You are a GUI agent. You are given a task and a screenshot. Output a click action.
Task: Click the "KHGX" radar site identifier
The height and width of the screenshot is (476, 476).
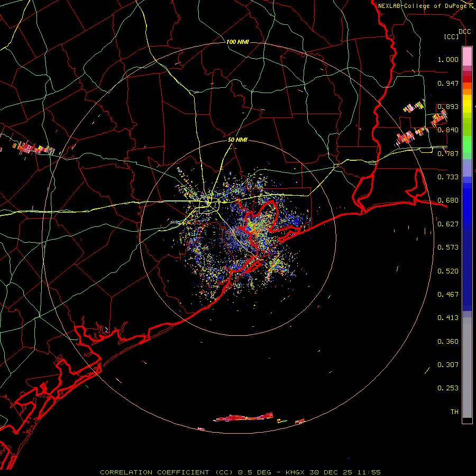click(295, 472)
